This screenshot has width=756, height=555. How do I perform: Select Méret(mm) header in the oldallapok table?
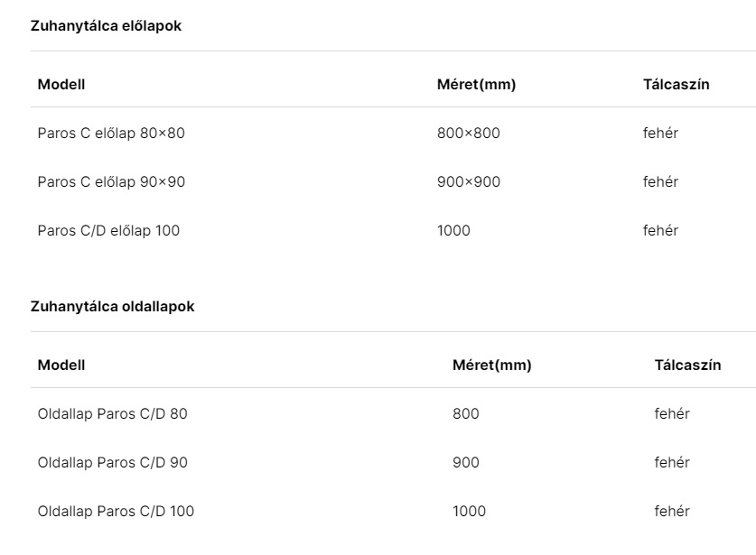tap(491, 365)
